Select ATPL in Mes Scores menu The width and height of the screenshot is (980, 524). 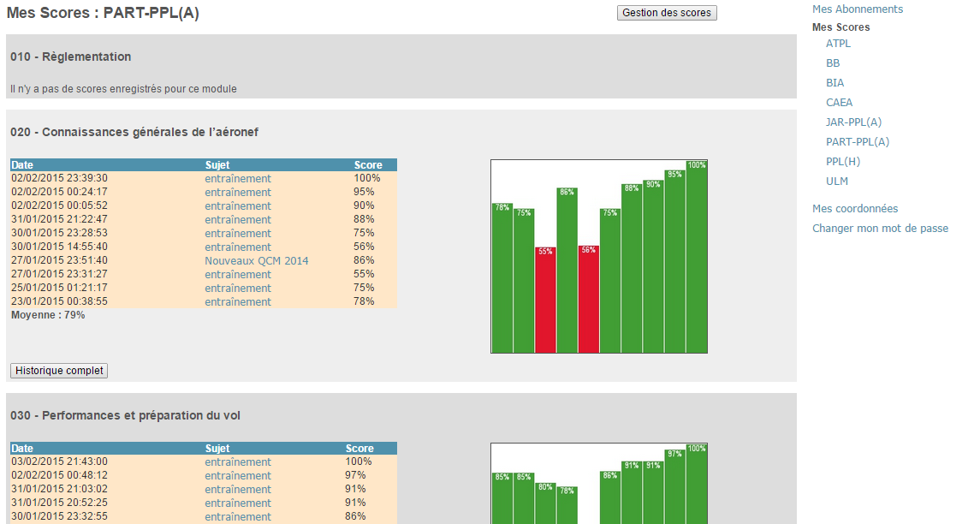click(x=838, y=44)
